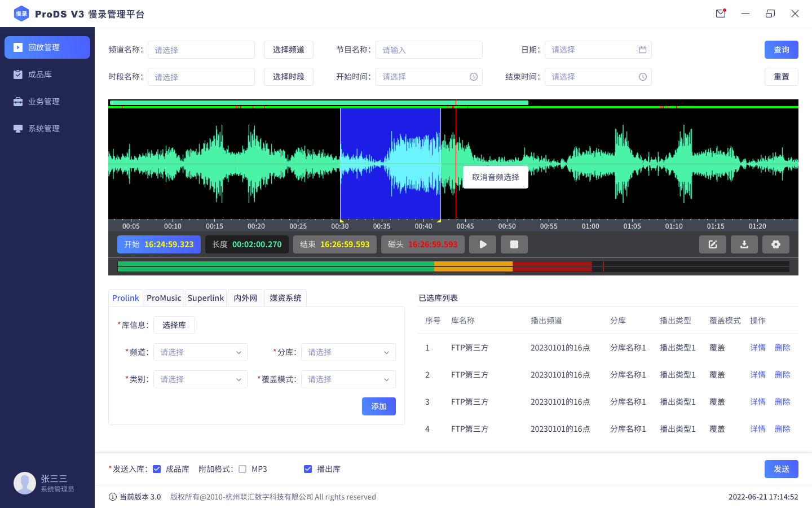This screenshot has height=508, width=812.
Task: Enable the MP3 additional format checkbox
Action: tap(242, 469)
